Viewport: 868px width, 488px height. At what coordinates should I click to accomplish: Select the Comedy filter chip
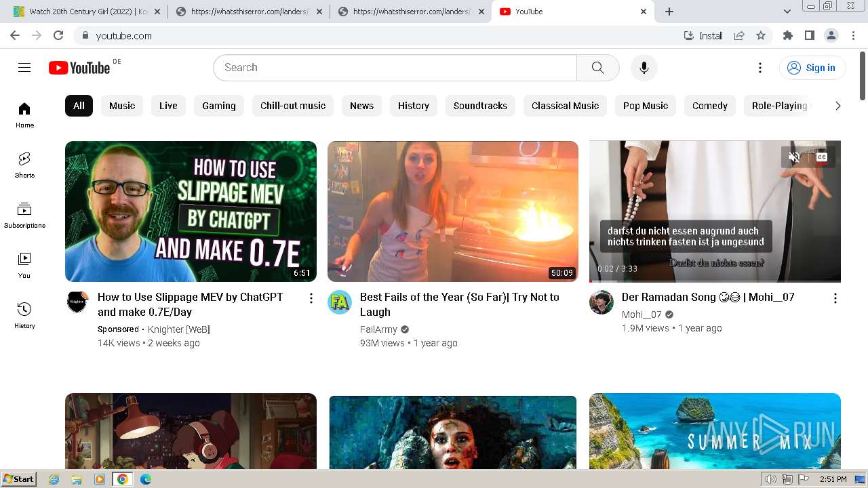click(x=710, y=106)
